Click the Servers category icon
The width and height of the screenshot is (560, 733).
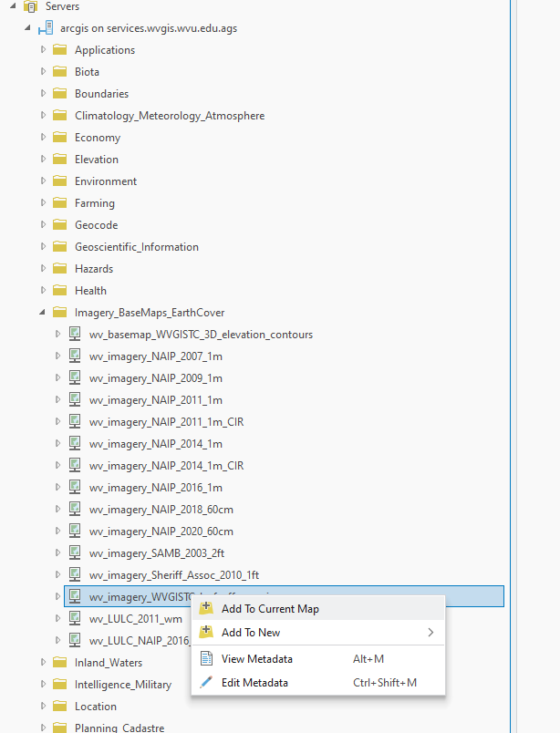click(30, 6)
